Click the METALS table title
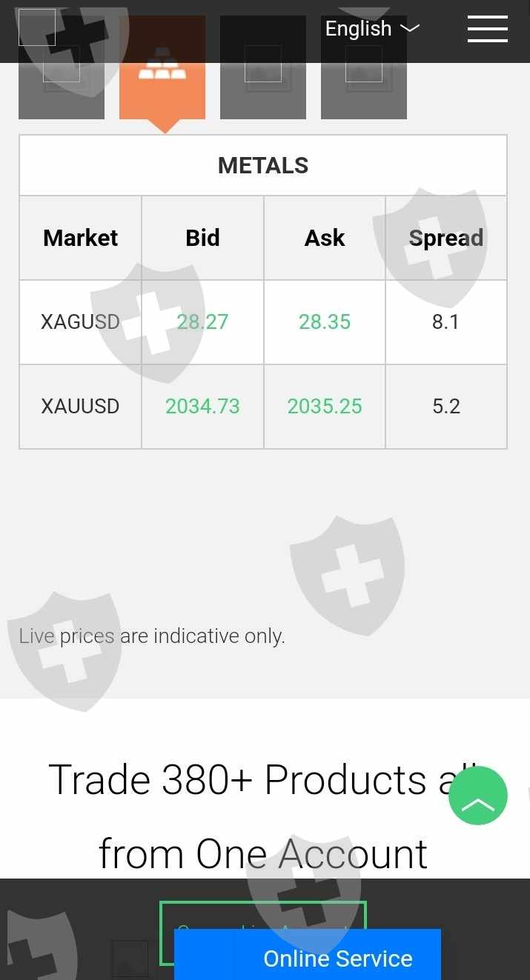Screen dimensions: 530x980 coord(263,165)
